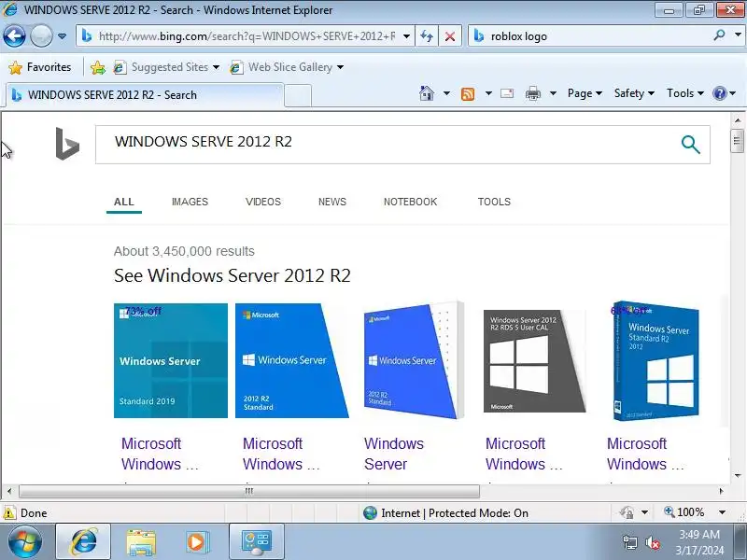747x560 pixels.
Task: Select the 'WINDOWS SERVE 2012 R2 - Search' tab
Action: [x=145, y=95]
